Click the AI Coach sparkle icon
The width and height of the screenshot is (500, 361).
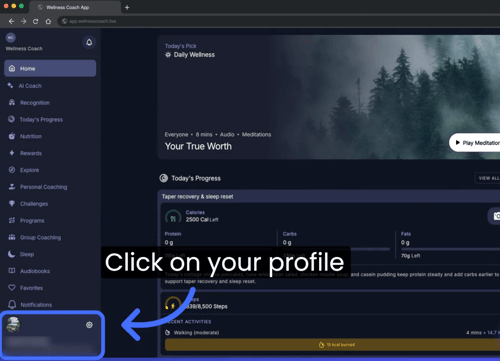tap(10, 86)
